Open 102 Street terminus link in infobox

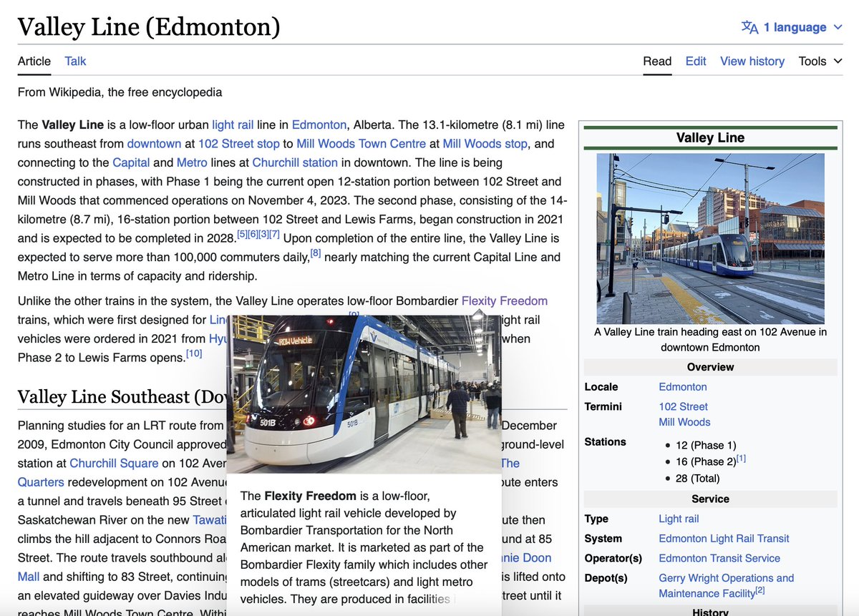click(x=684, y=406)
